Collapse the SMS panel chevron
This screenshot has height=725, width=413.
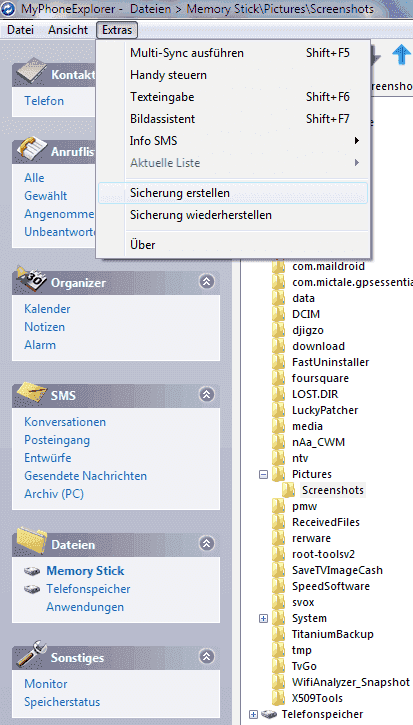[x=206, y=394]
